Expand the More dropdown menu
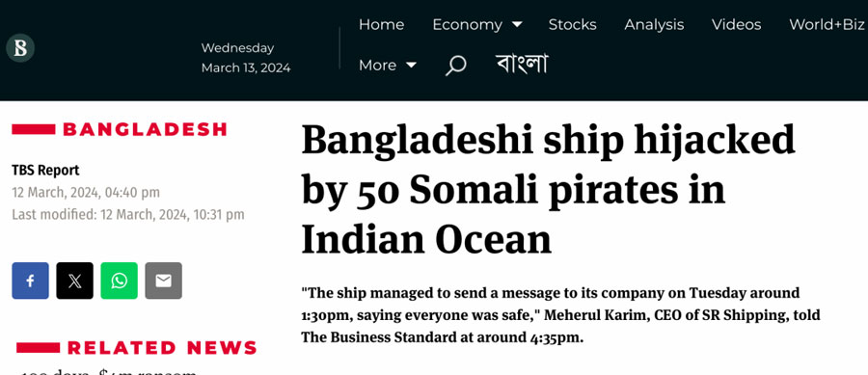868x375 pixels. click(x=388, y=66)
